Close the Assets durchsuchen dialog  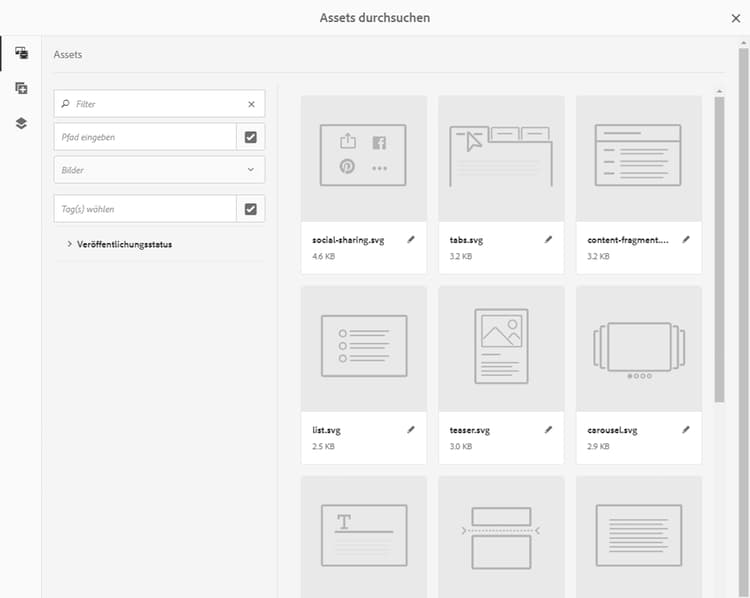coord(736,18)
